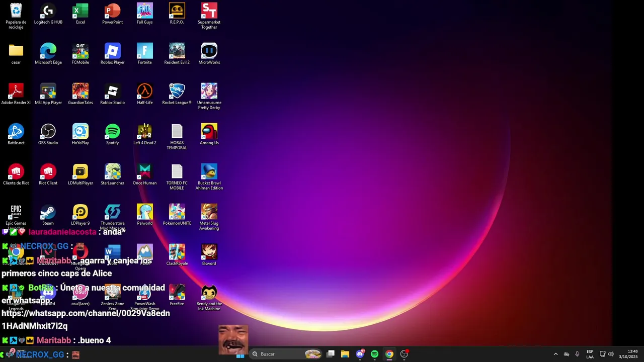Select the HoYoPlay launcher shortcut
644x362 pixels.
pyautogui.click(x=80, y=135)
